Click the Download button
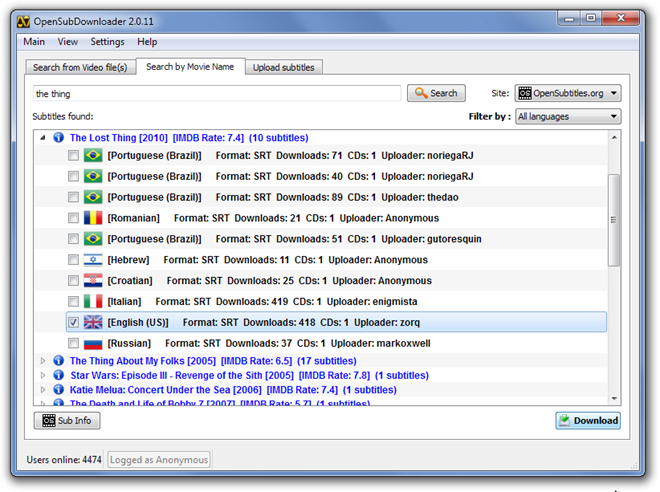 pos(588,420)
